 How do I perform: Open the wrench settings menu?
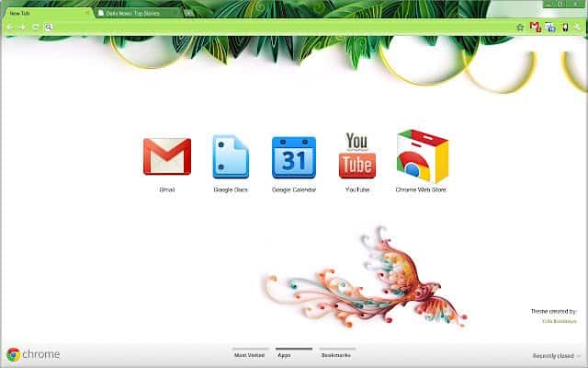(578, 28)
